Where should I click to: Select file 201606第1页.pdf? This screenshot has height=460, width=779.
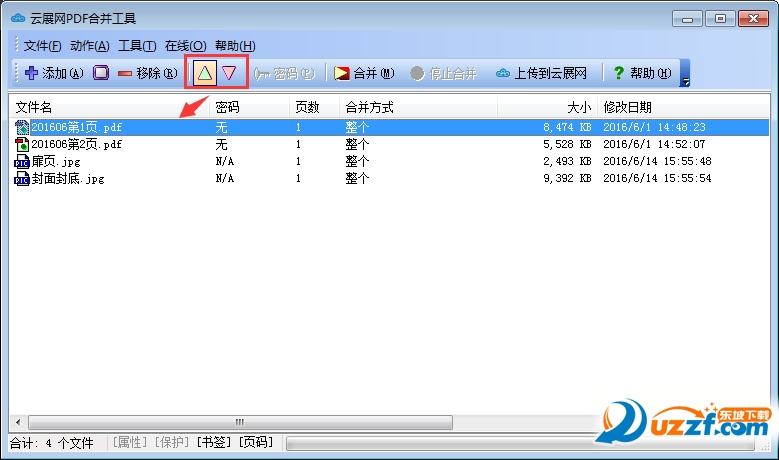[77, 127]
